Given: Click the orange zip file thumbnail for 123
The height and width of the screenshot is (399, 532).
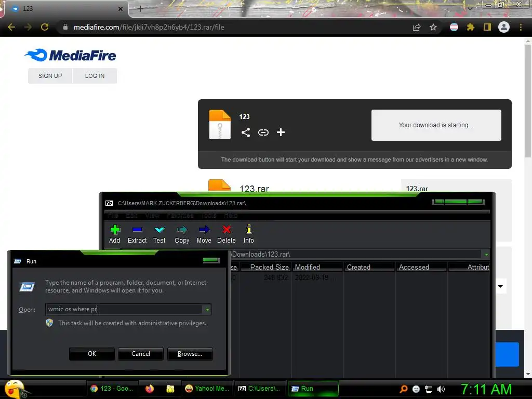Looking at the screenshot, I should [220, 125].
